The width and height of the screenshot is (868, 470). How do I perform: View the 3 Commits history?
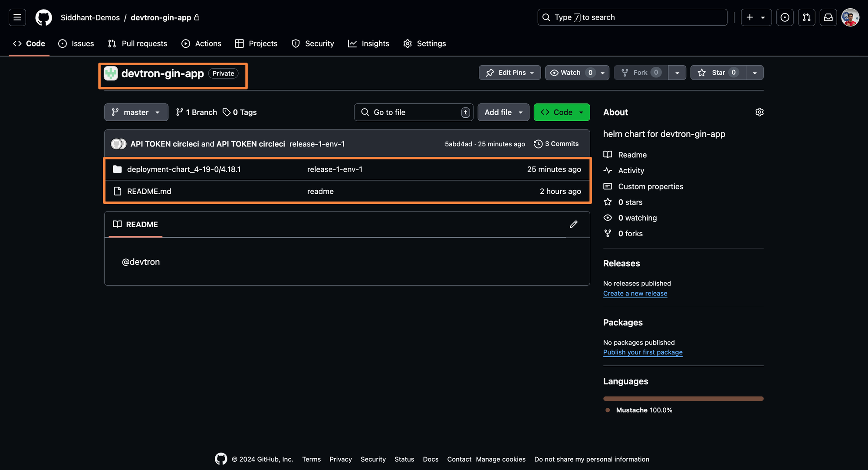point(556,144)
